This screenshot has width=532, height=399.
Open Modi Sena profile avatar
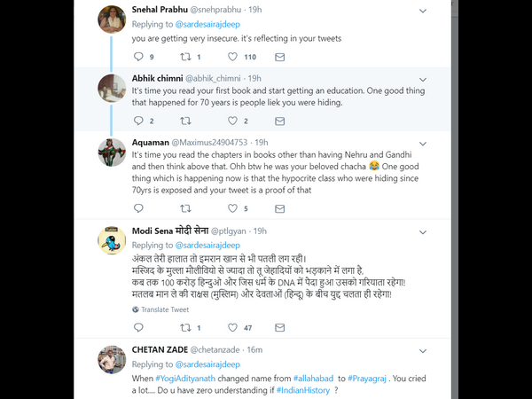point(112,240)
